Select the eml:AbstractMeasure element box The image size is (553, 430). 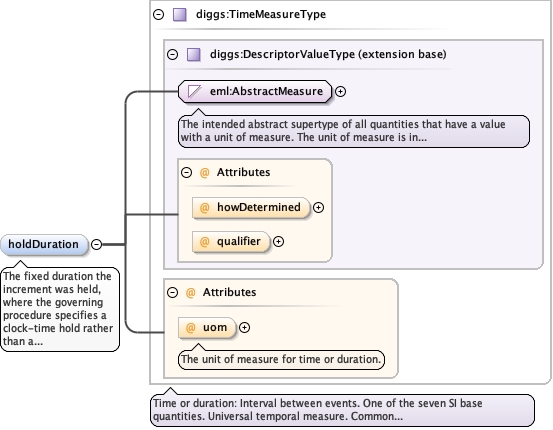255,91
